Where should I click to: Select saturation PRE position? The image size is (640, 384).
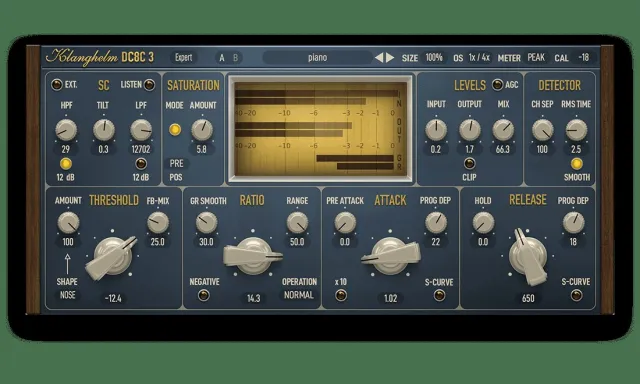point(176,163)
